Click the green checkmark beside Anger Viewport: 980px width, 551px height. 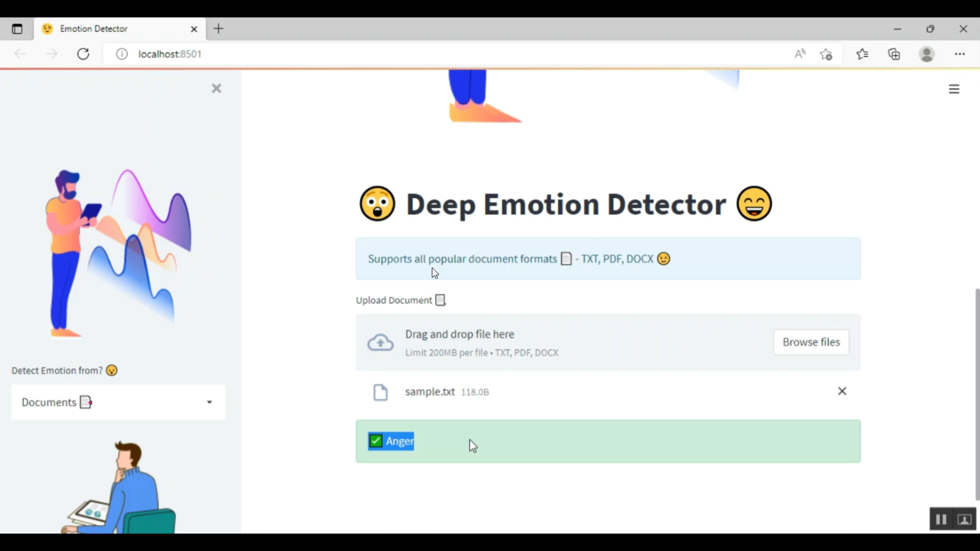[x=376, y=441]
